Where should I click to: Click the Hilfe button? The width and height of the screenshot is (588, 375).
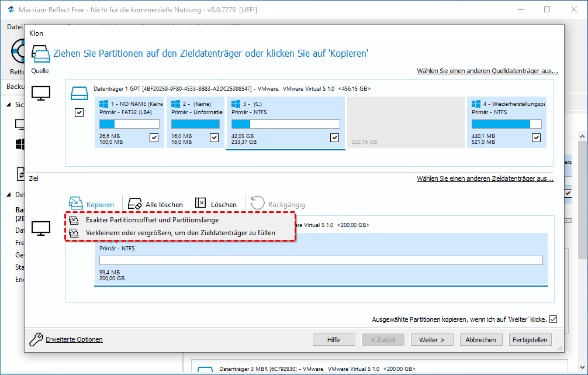tap(334, 340)
